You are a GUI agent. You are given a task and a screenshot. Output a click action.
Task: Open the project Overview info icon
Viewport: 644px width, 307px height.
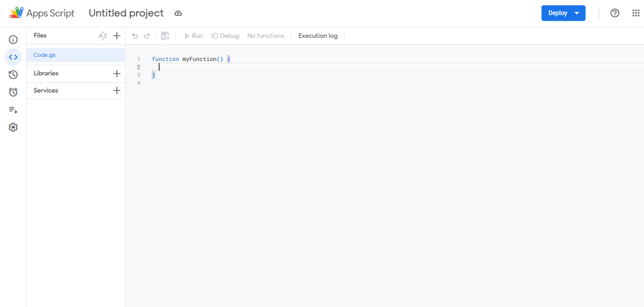[x=13, y=40]
